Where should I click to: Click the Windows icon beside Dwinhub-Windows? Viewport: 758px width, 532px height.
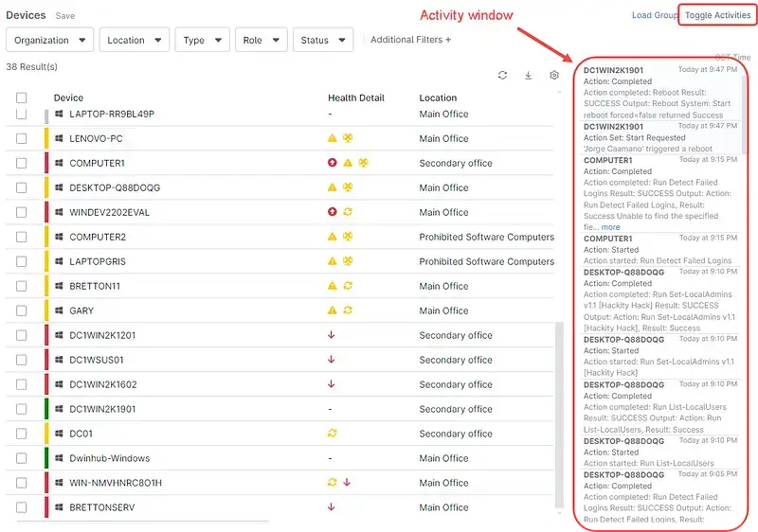(x=59, y=458)
